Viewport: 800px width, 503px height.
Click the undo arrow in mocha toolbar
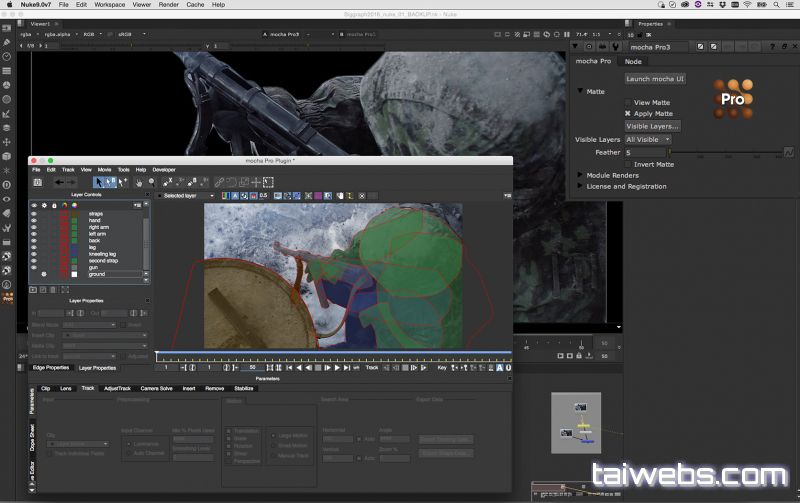click(59, 182)
